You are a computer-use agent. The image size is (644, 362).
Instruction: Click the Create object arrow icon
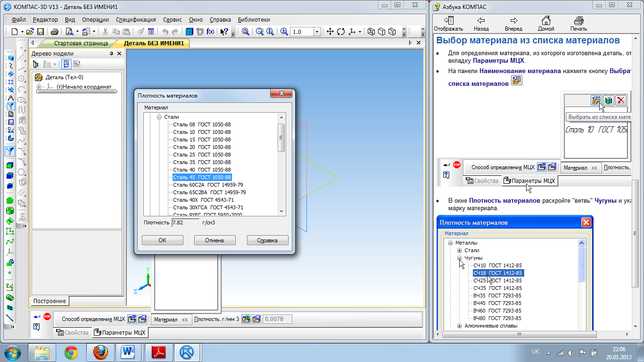(x=36, y=317)
